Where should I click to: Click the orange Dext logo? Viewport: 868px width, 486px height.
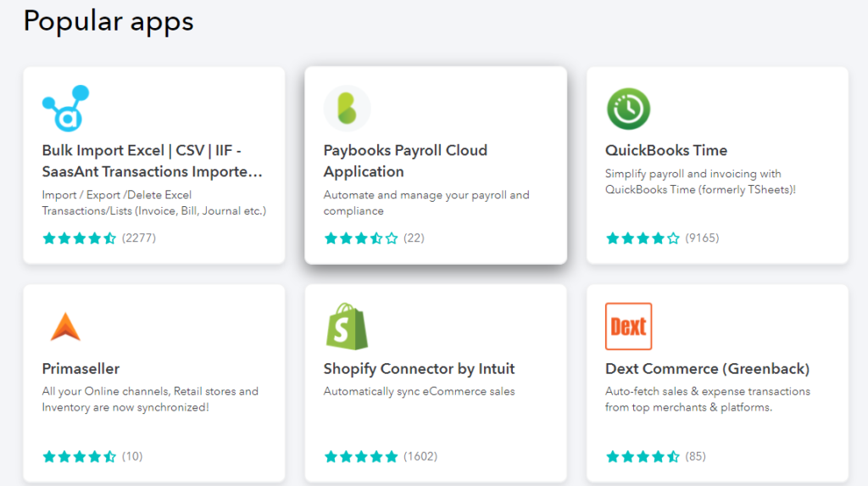[628, 327]
